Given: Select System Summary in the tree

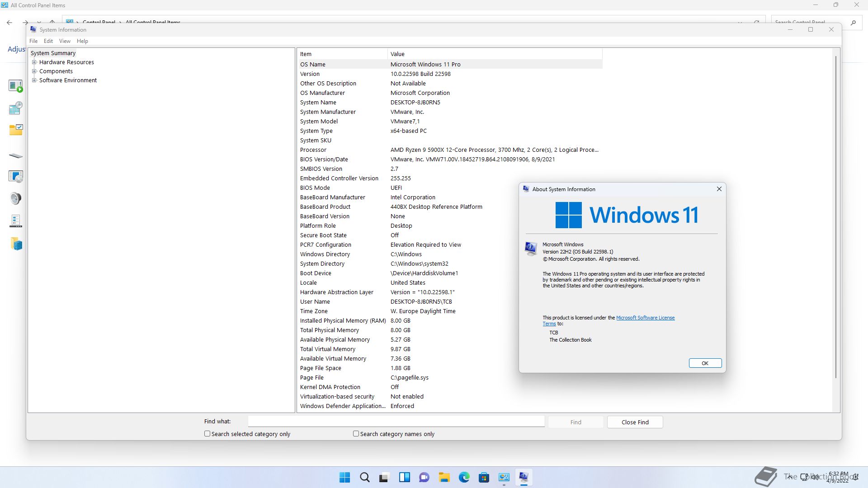Looking at the screenshot, I should (x=53, y=53).
